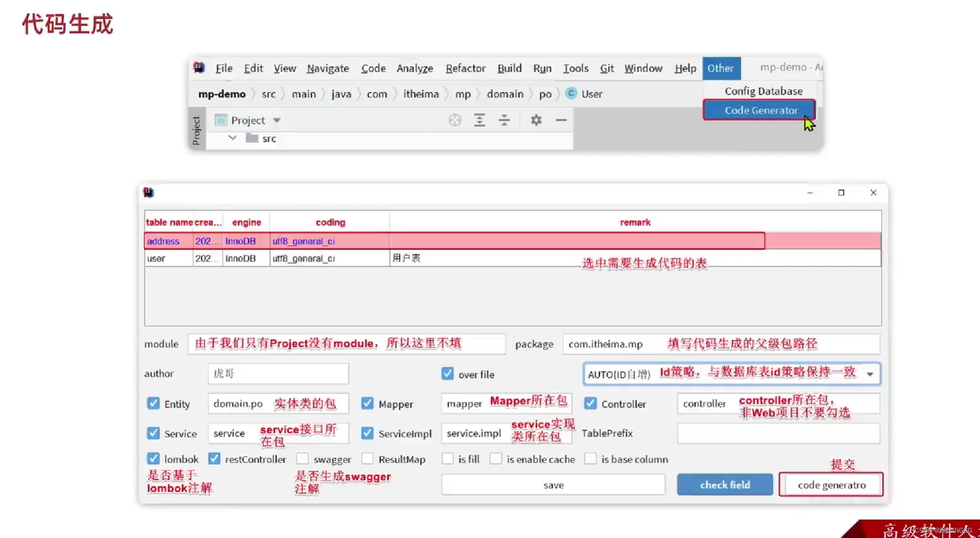Enable the swagger checkbox

(x=303, y=459)
